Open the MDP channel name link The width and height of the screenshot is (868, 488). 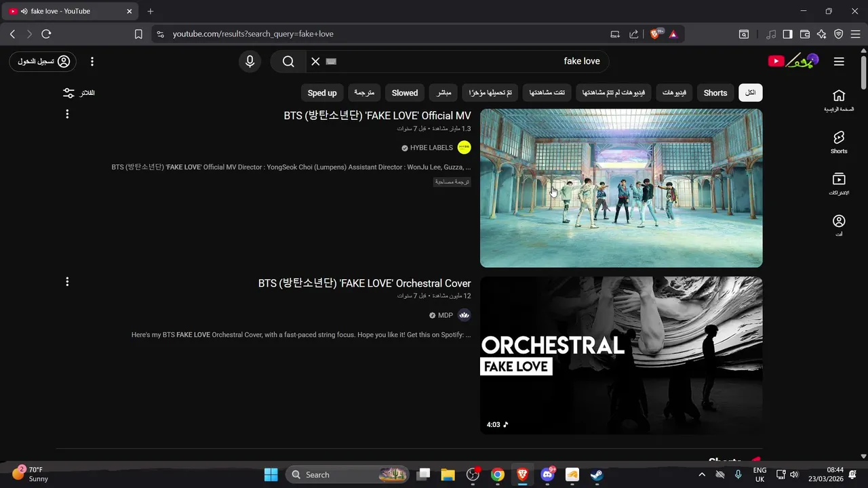(x=445, y=315)
